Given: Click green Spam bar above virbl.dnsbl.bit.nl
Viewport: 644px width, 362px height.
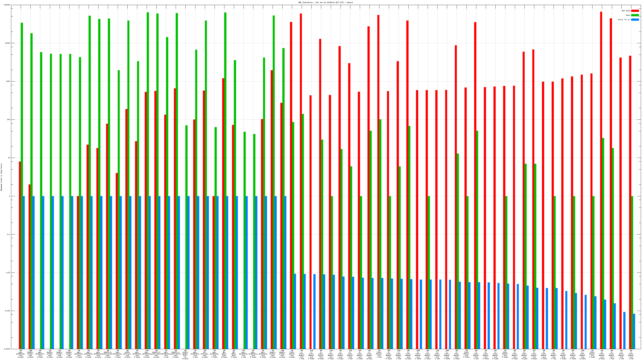Looking at the screenshot, I should tap(187, 225).
